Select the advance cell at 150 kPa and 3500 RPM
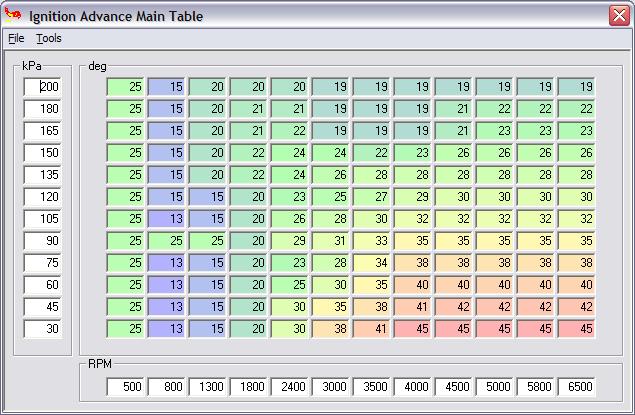635x415 pixels. point(371,153)
